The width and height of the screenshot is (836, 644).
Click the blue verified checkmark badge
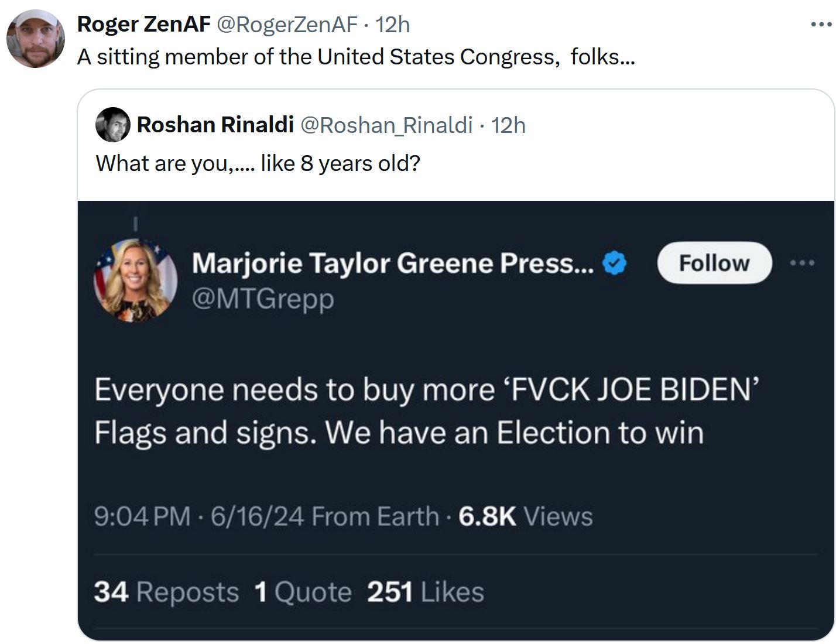coord(615,263)
